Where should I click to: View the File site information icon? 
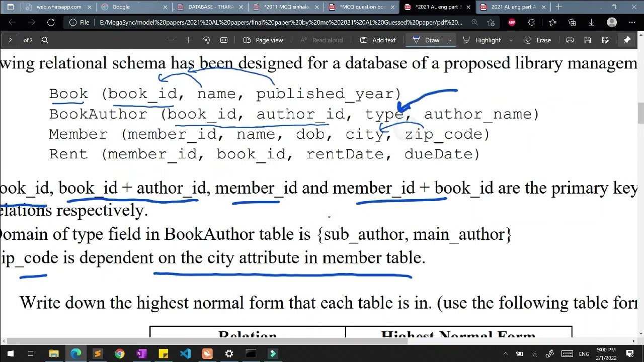79,23
